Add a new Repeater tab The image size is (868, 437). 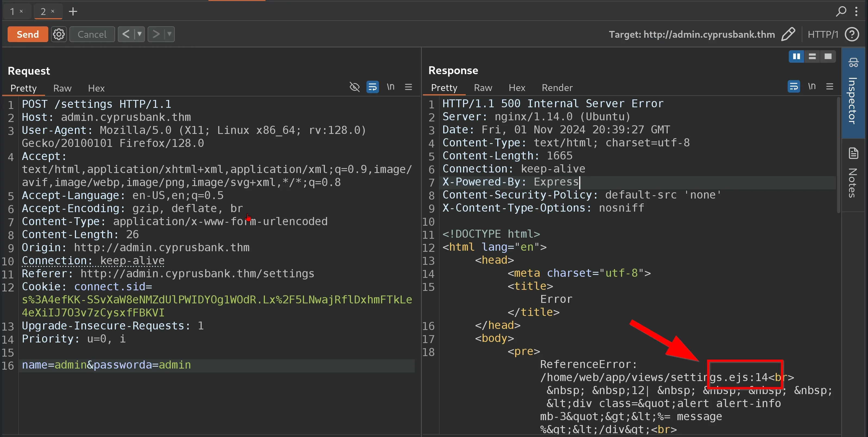[73, 11]
